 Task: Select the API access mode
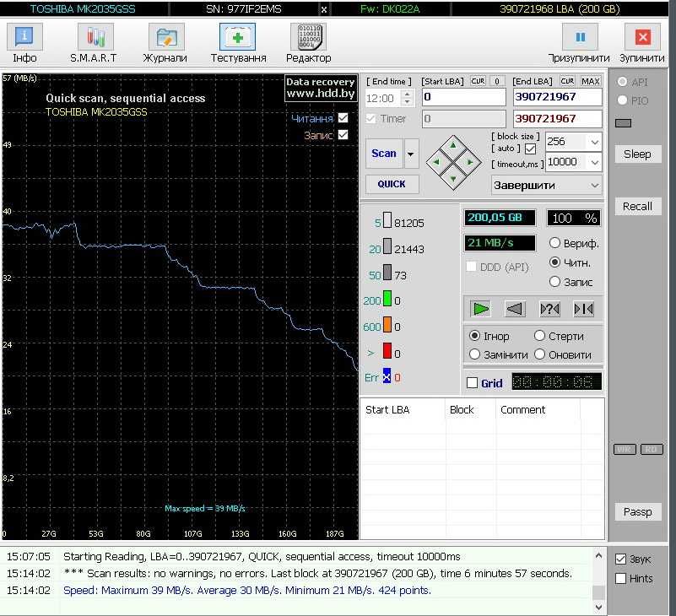coord(622,82)
